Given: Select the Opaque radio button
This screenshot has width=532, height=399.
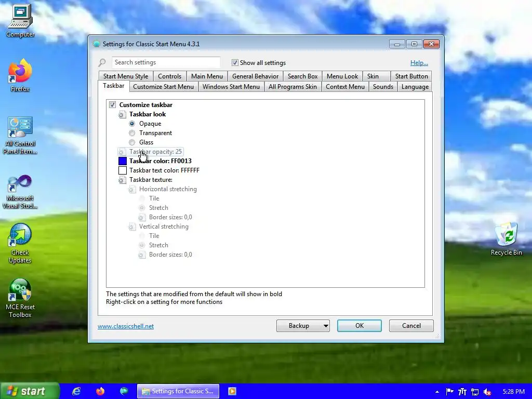Looking at the screenshot, I should (132, 124).
